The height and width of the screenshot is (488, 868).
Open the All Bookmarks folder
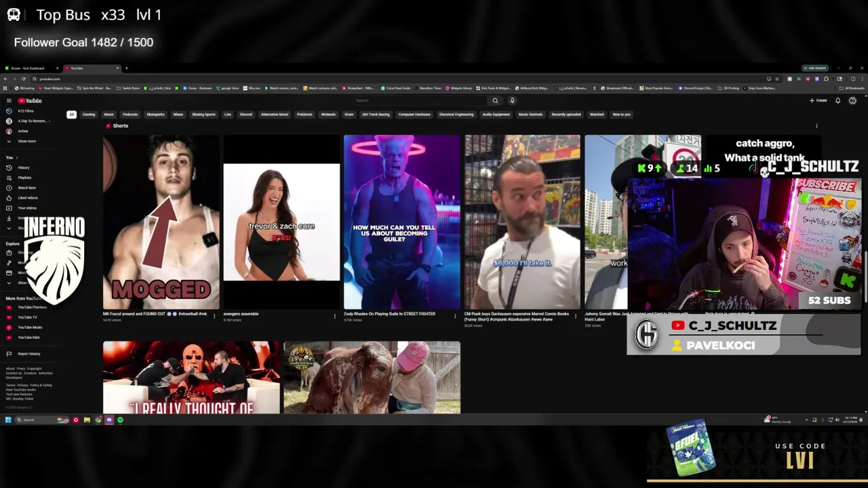click(x=852, y=88)
